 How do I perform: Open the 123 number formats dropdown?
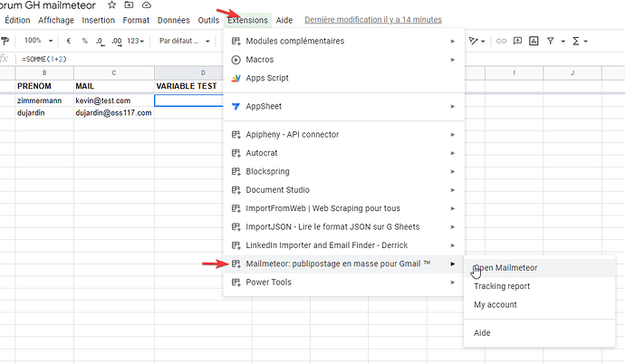(x=136, y=41)
